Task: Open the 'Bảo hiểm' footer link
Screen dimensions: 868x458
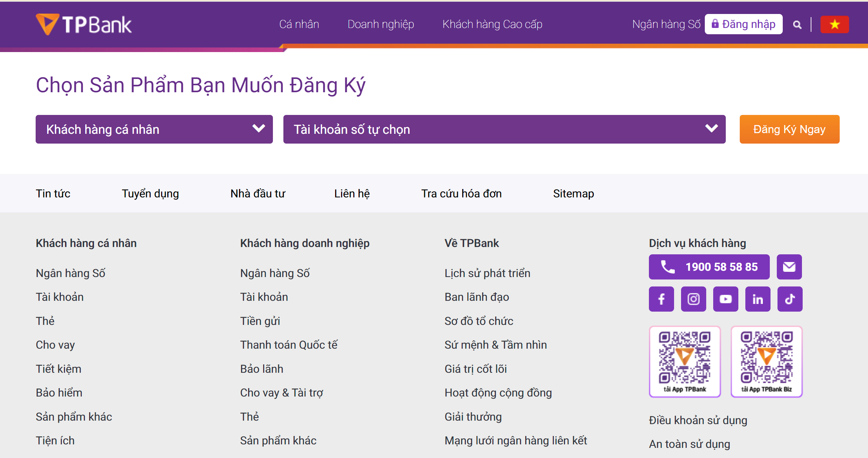Action: coord(59,393)
